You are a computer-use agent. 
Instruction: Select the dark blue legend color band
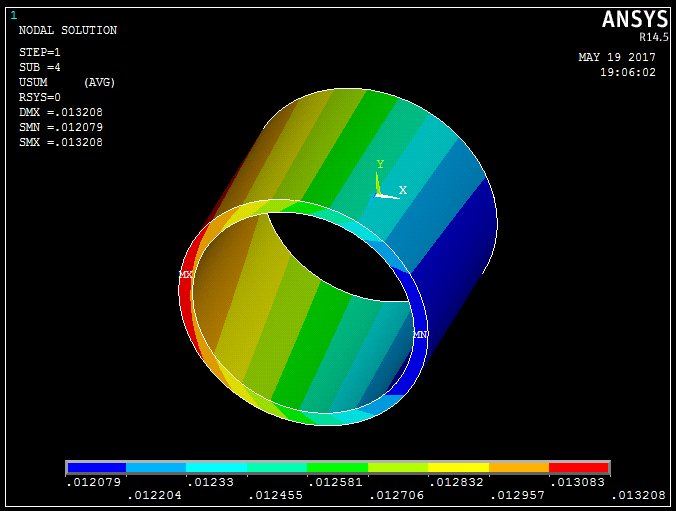(97, 467)
